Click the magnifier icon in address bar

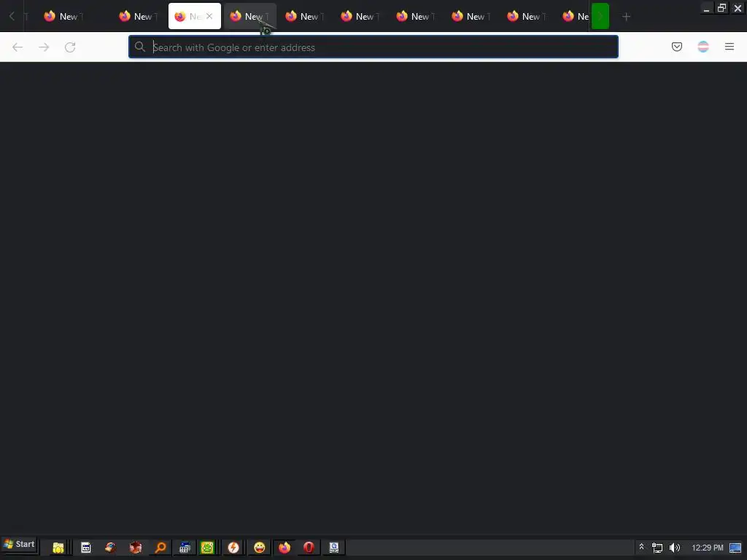139,47
